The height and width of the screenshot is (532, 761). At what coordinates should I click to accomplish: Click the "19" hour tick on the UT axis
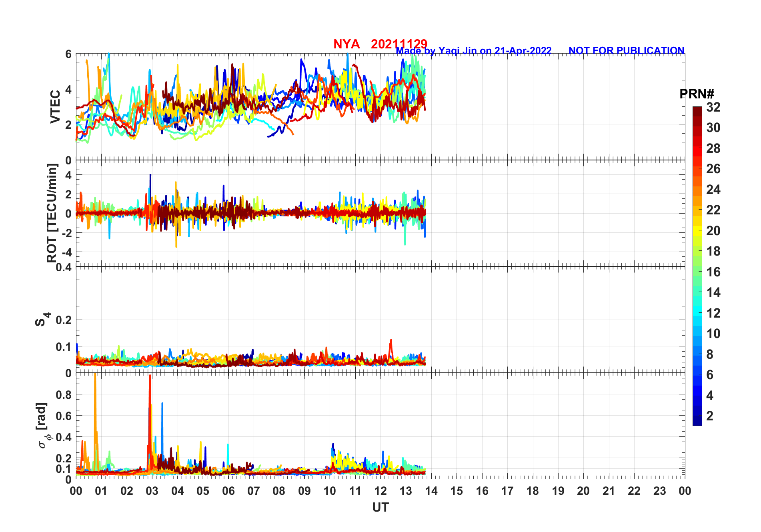pyautogui.click(x=558, y=491)
